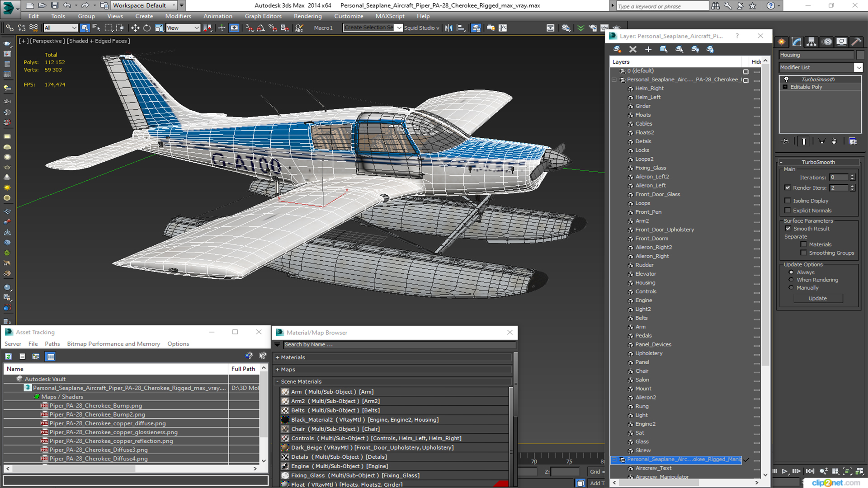Click Show End Result toggle in modifier stack
Viewport: 868px width, 488px height.
point(804,141)
